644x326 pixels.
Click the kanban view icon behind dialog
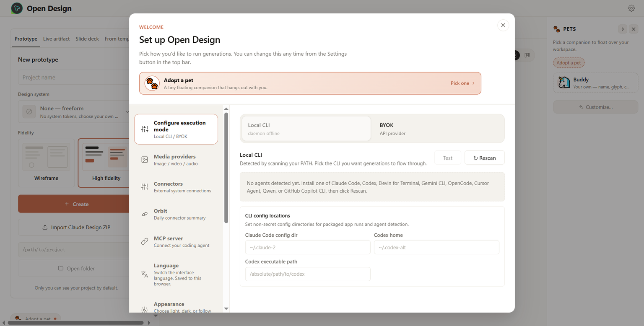click(x=527, y=55)
